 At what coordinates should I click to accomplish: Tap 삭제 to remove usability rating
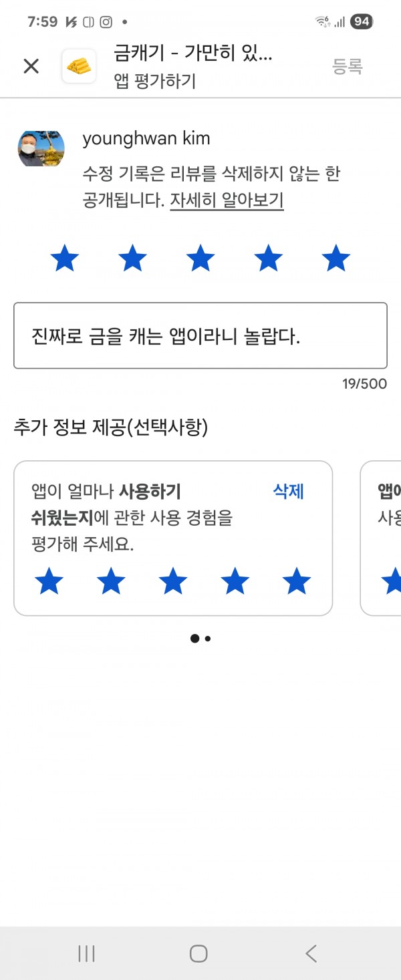[x=289, y=492]
